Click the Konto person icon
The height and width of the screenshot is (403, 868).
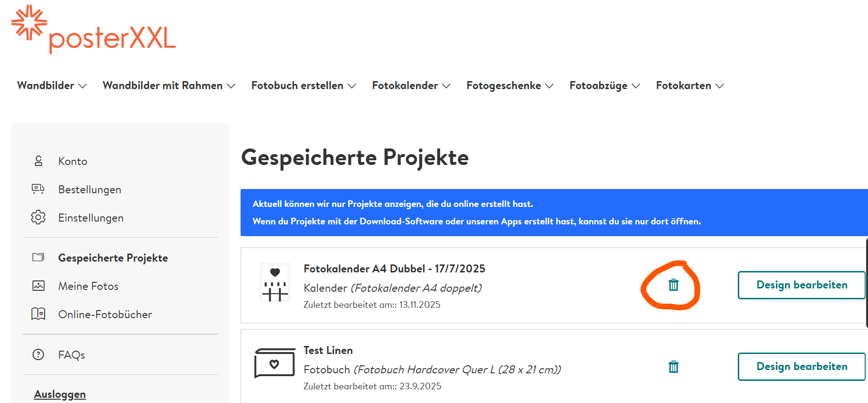pyautogui.click(x=39, y=161)
